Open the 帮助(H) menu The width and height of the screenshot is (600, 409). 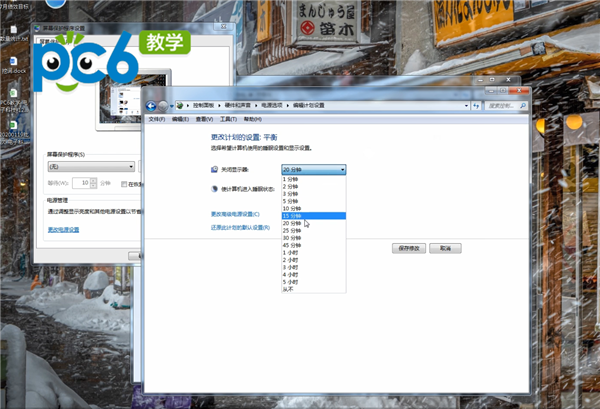tap(253, 119)
